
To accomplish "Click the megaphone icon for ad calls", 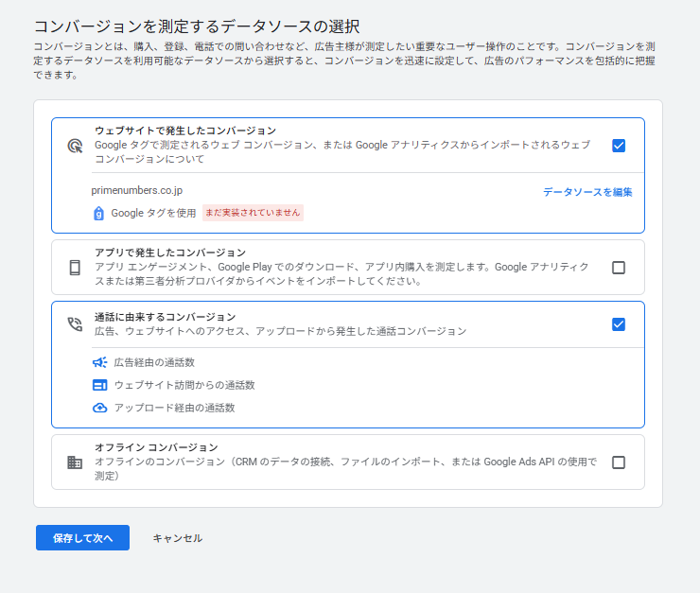I will pyautogui.click(x=100, y=362).
